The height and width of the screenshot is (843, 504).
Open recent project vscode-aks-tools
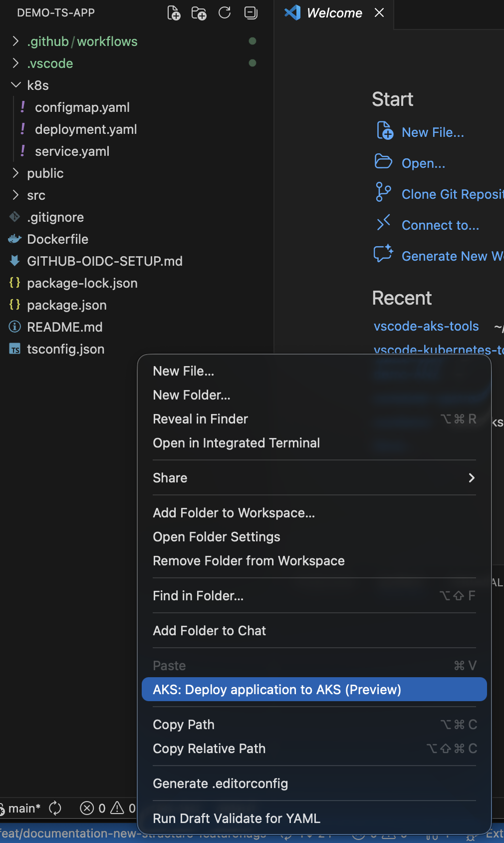click(426, 326)
